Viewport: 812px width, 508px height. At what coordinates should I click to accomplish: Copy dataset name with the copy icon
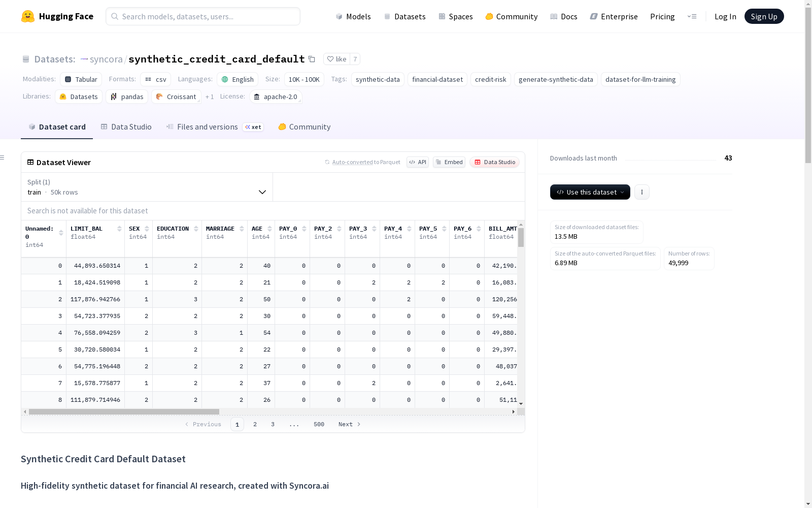(x=312, y=59)
